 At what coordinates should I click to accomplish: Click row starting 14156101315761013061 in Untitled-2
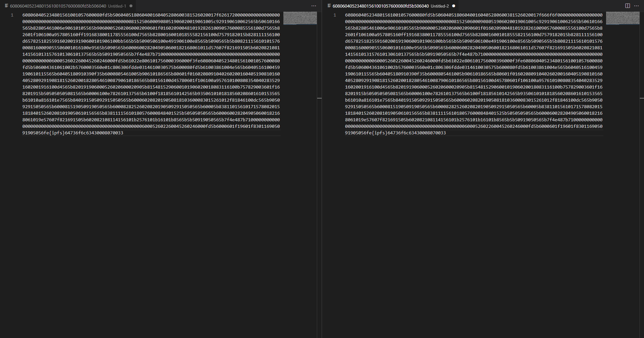(474, 54)
